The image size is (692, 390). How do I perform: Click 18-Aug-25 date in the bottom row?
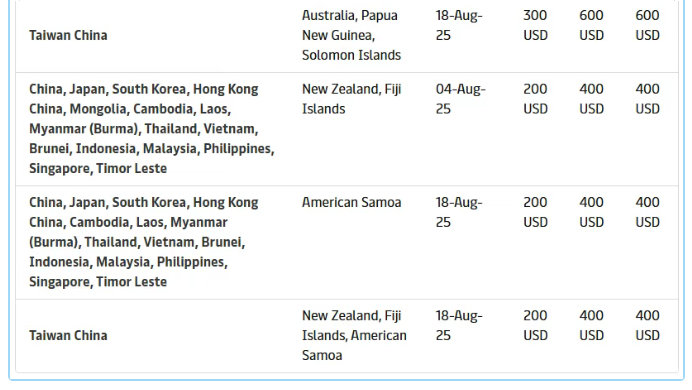tap(459, 326)
